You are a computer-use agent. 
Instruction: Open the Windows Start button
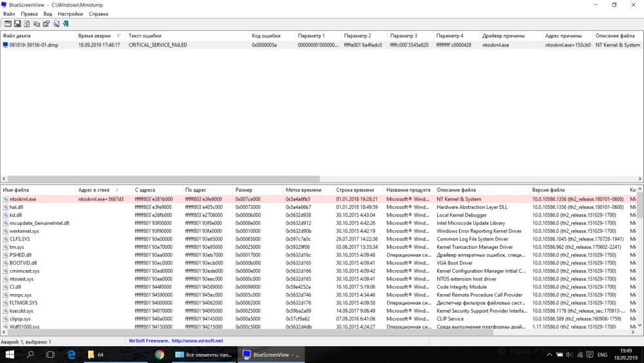click(x=10, y=355)
